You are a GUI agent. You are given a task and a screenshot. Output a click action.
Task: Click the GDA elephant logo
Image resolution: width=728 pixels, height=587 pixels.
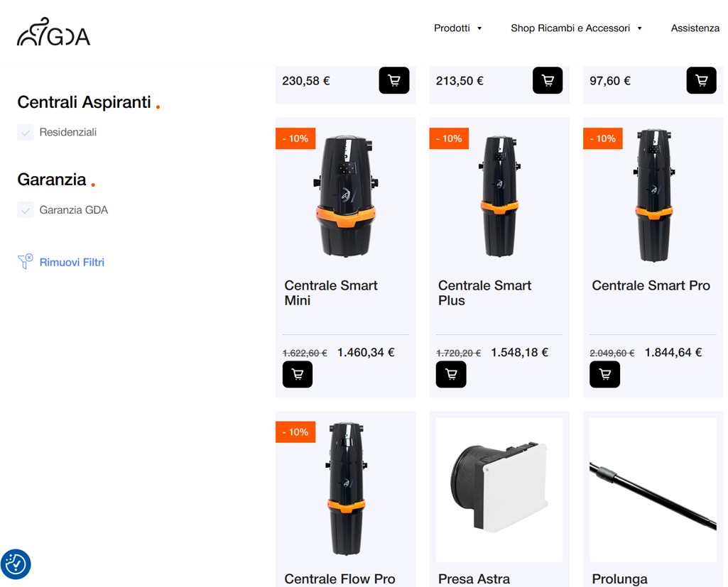tap(53, 32)
